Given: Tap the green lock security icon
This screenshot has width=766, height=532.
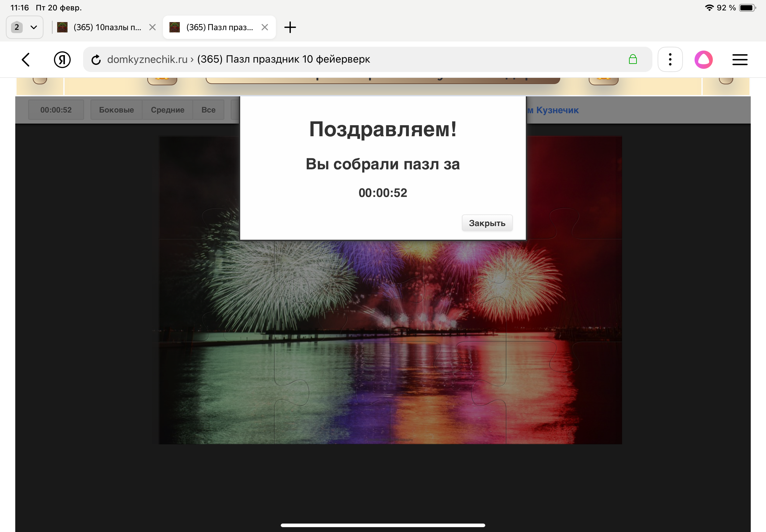Looking at the screenshot, I should pos(633,59).
